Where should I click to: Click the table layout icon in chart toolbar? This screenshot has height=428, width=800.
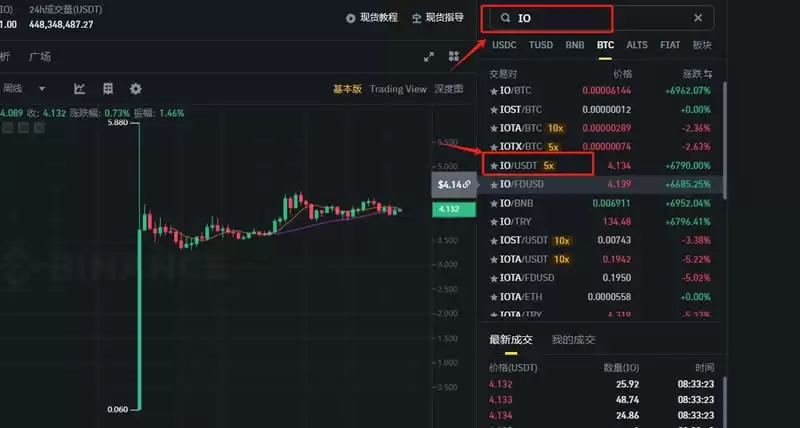pos(108,89)
